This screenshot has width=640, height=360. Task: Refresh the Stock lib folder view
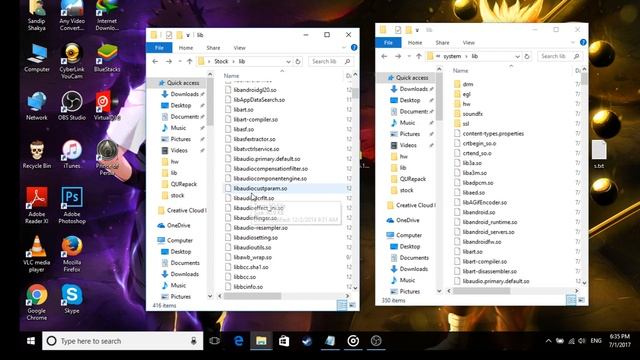(298, 61)
